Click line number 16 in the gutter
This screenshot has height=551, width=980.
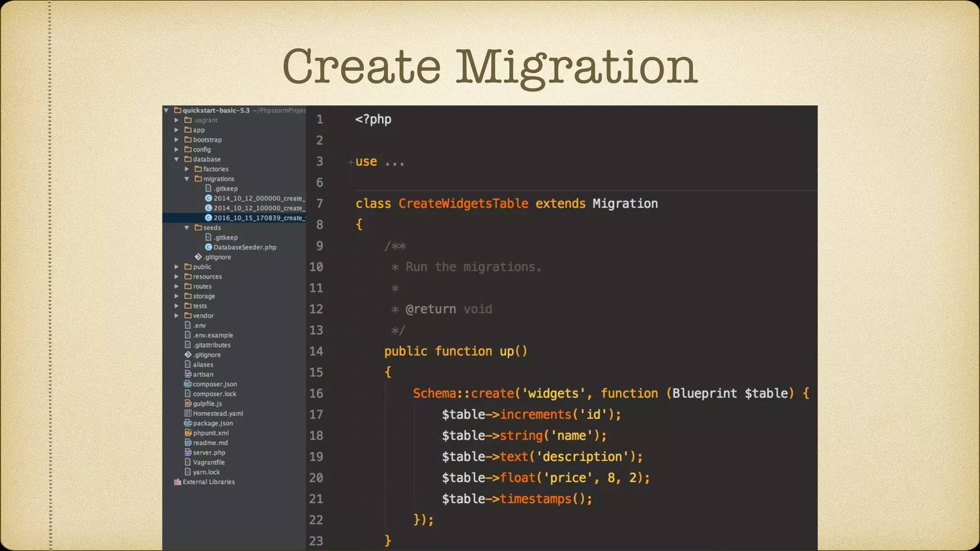[316, 394]
